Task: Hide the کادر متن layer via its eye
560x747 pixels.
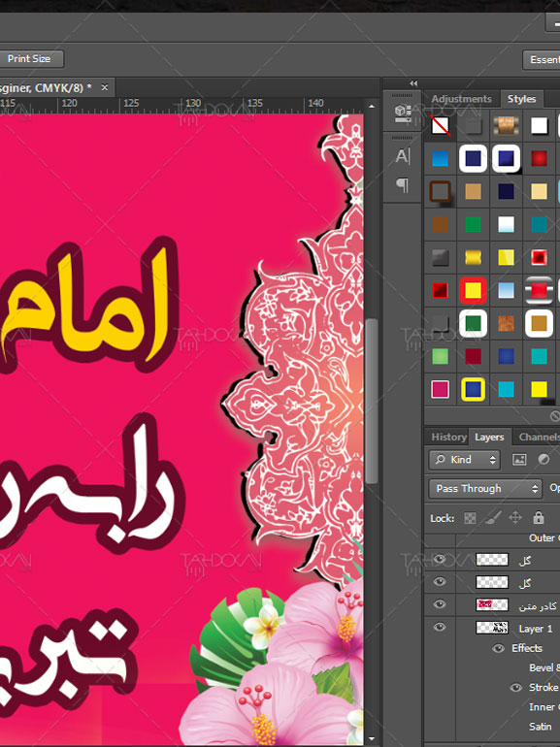Action: pos(440,604)
